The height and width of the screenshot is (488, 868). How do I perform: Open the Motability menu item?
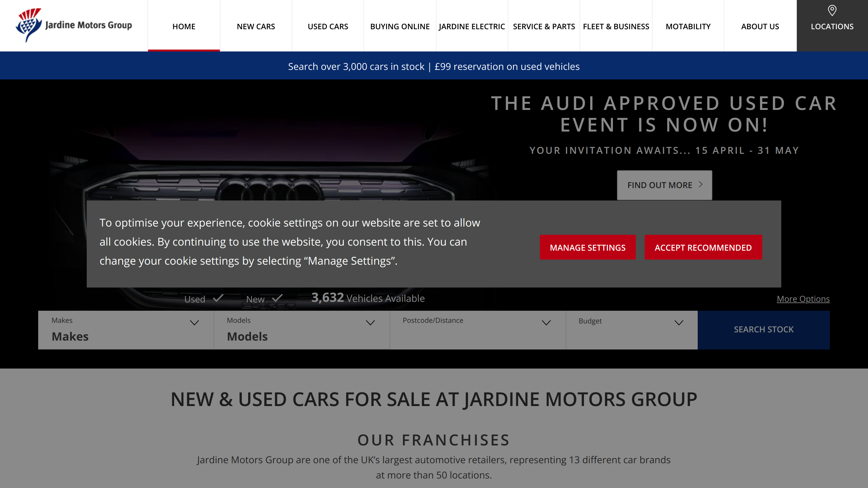(688, 26)
